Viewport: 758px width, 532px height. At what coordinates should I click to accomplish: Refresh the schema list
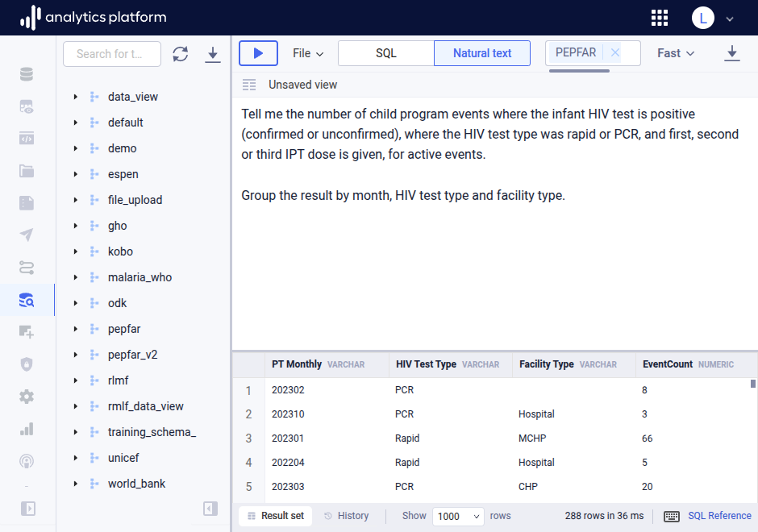pos(181,54)
